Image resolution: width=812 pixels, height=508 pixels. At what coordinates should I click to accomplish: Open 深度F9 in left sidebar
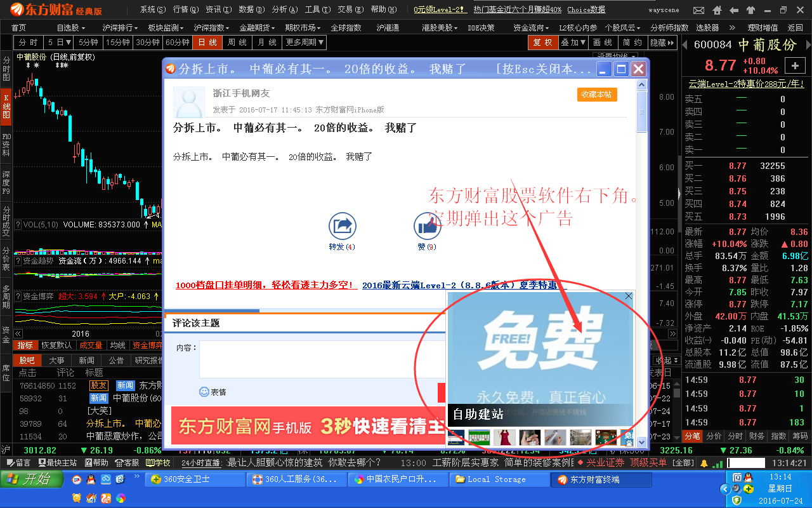(x=6, y=183)
